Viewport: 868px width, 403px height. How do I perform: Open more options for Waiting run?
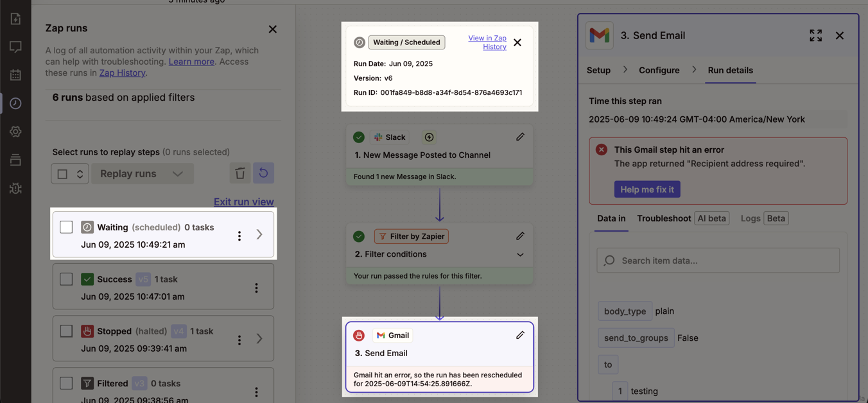[239, 236]
